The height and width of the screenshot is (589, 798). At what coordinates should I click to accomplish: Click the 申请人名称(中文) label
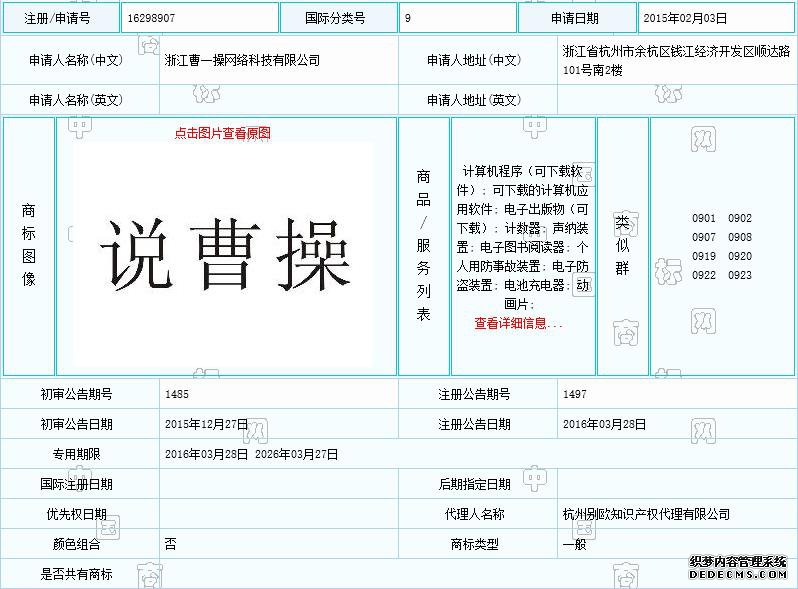point(76,60)
